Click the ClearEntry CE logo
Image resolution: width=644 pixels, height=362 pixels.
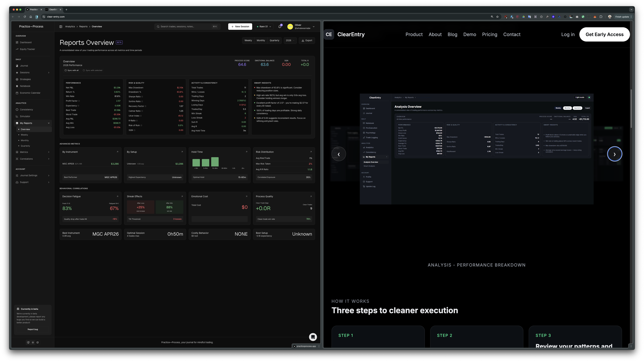pos(329,35)
